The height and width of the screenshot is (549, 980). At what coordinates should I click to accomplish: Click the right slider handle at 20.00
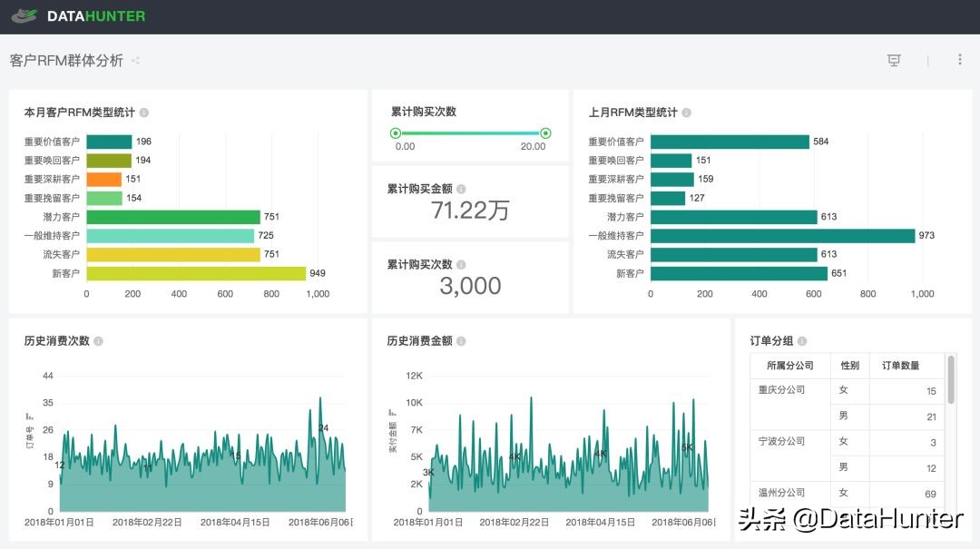tap(545, 133)
